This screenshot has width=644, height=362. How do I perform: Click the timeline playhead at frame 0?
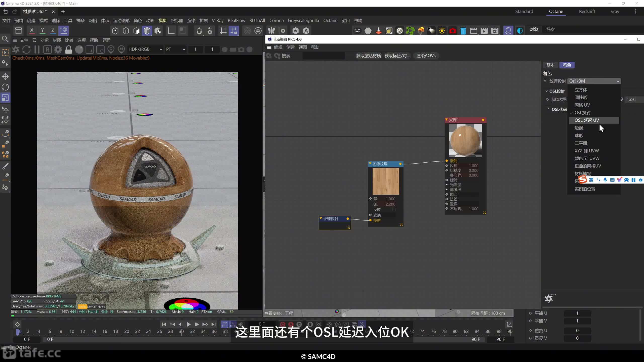tap(17, 332)
